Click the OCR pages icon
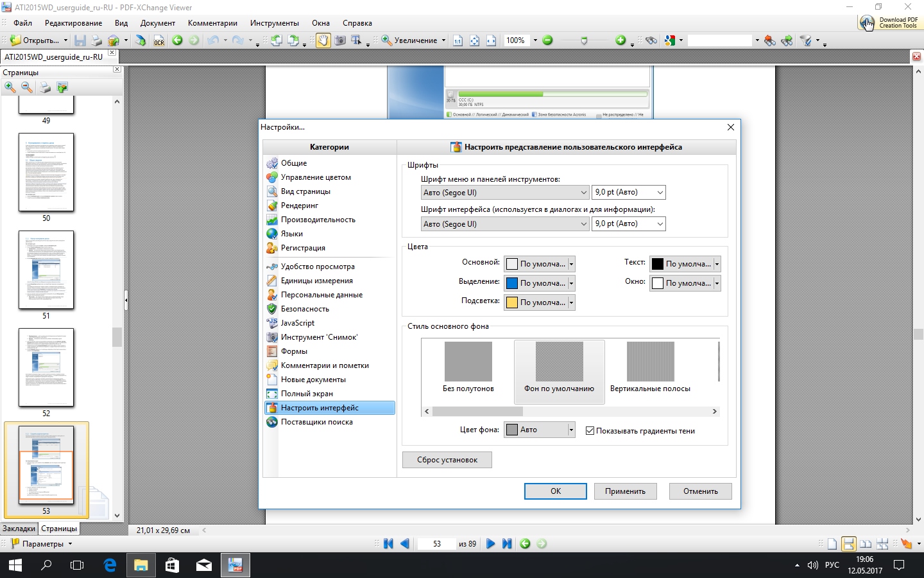The height and width of the screenshot is (578, 924). pos(158,40)
